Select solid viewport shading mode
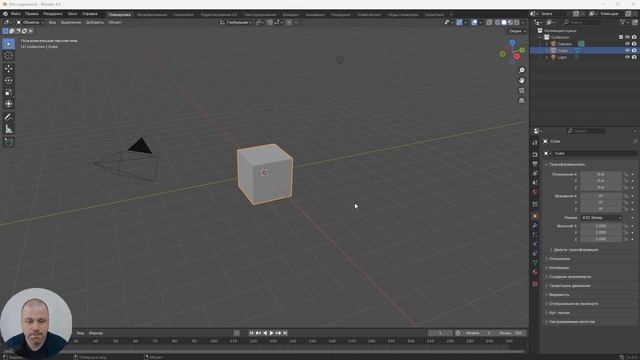The image size is (640, 360). pos(504,22)
